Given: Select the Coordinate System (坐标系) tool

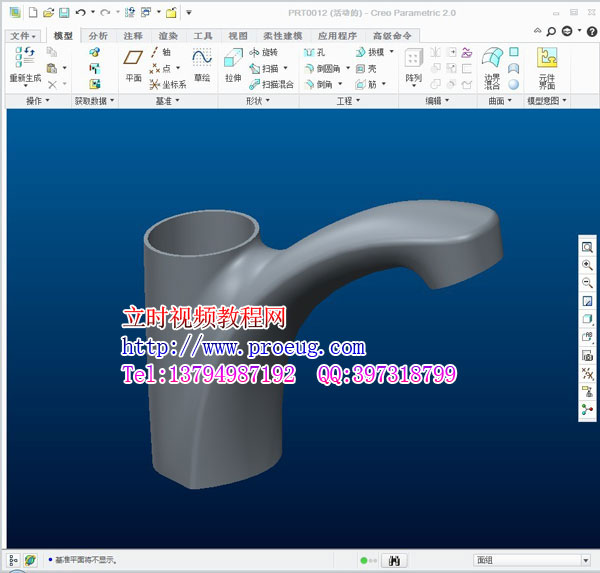Looking at the screenshot, I should [168, 85].
